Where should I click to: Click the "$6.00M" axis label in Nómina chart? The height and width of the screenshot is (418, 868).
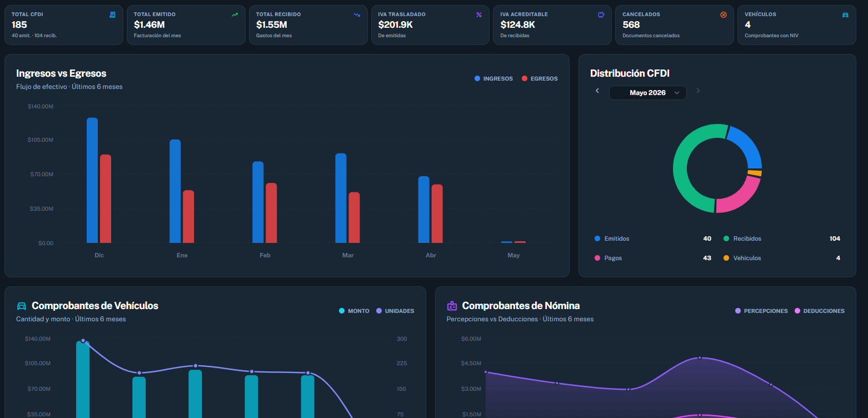[472, 339]
